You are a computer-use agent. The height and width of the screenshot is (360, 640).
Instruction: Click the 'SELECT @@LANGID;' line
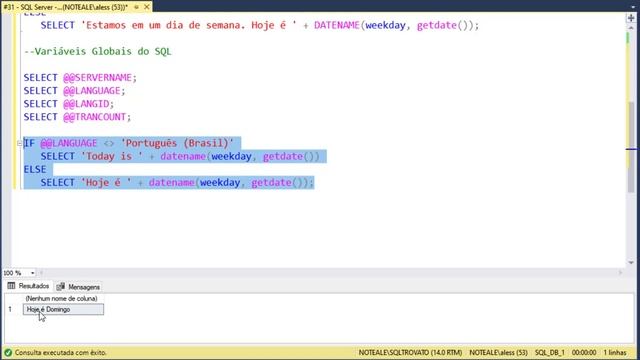69,104
